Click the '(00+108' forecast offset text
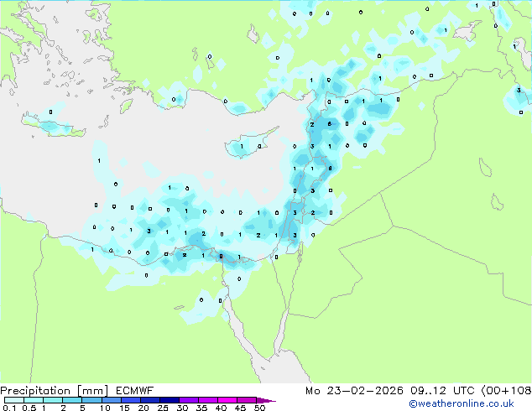 click(507, 391)
